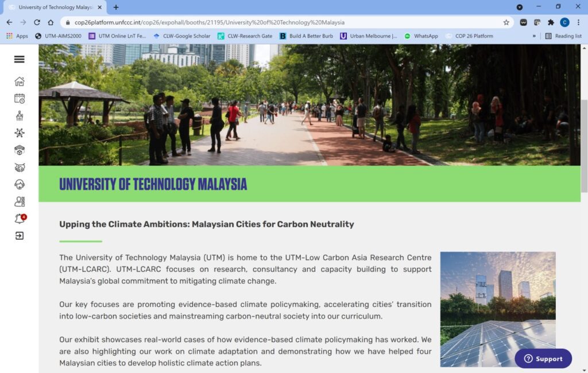Viewport: 588px width, 373px height.
Task: Open the headset help icon in sidebar
Action: (19, 184)
